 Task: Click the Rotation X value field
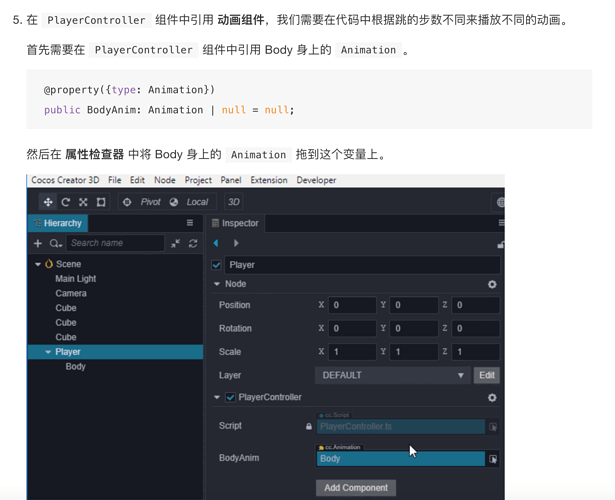point(352,329)
